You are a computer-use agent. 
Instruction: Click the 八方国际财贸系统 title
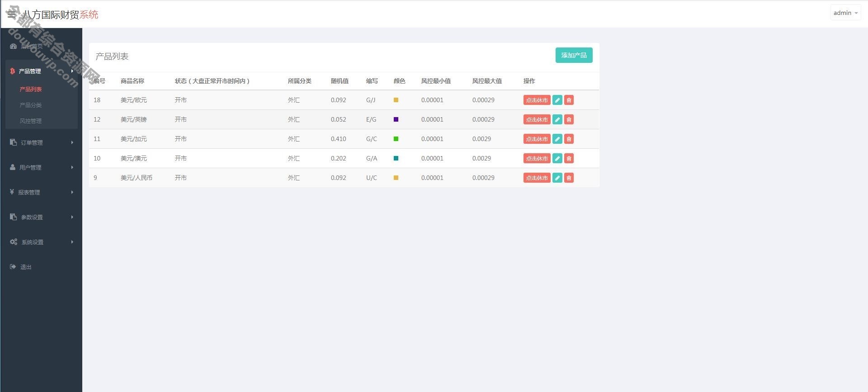click(60, 14)
